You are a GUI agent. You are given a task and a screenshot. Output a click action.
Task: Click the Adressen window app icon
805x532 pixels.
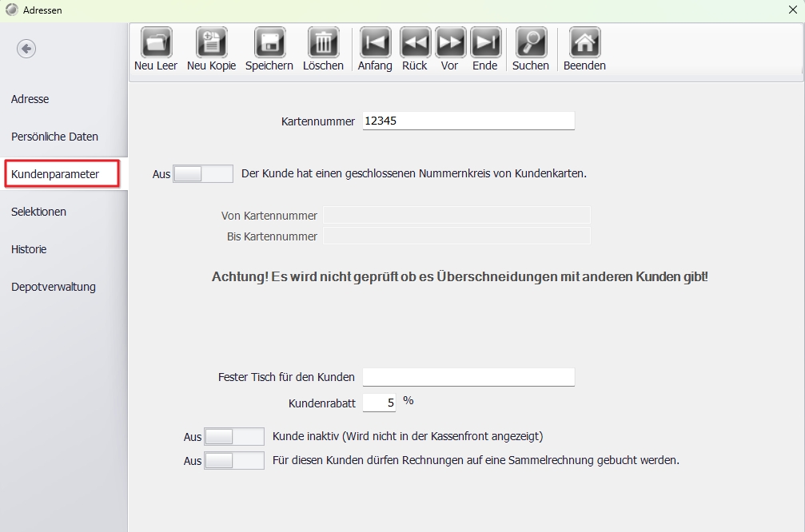click(11, 10)
